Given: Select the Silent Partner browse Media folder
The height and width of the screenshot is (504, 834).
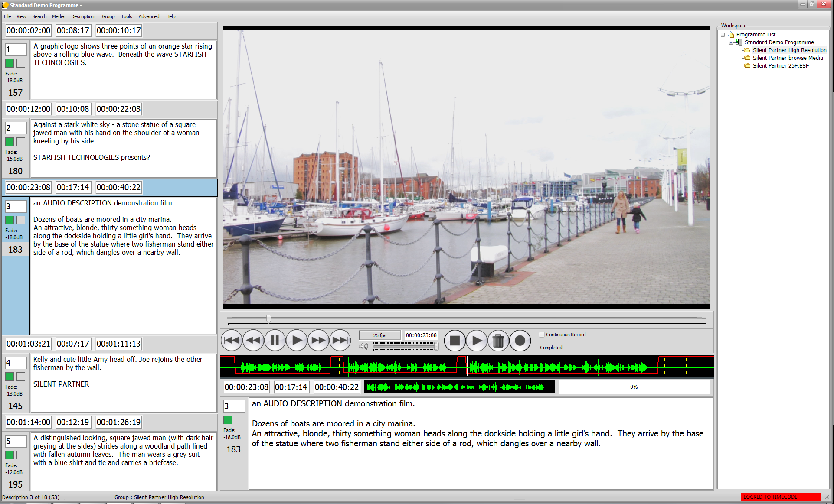Looking at the screenshot, I should tap(787, 58).
